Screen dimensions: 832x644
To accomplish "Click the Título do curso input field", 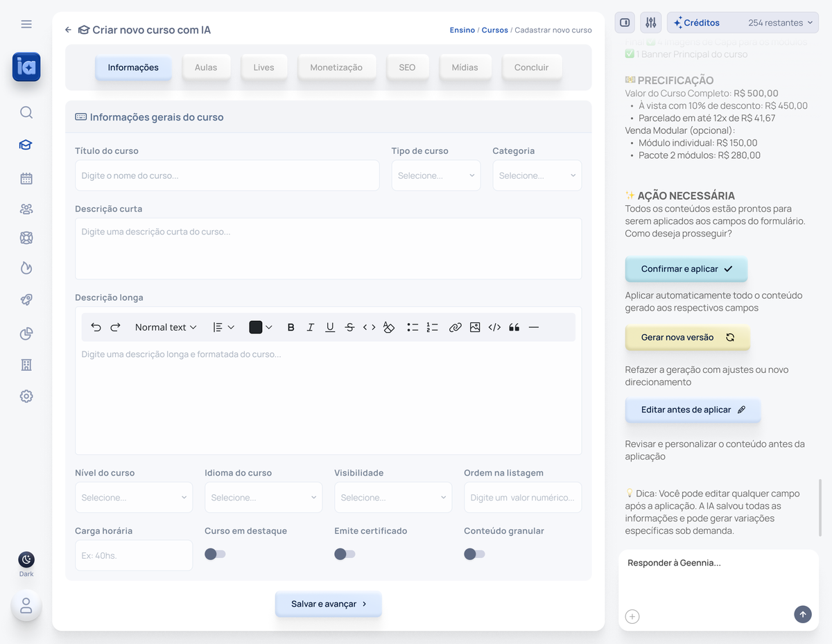I will (227, 175).
